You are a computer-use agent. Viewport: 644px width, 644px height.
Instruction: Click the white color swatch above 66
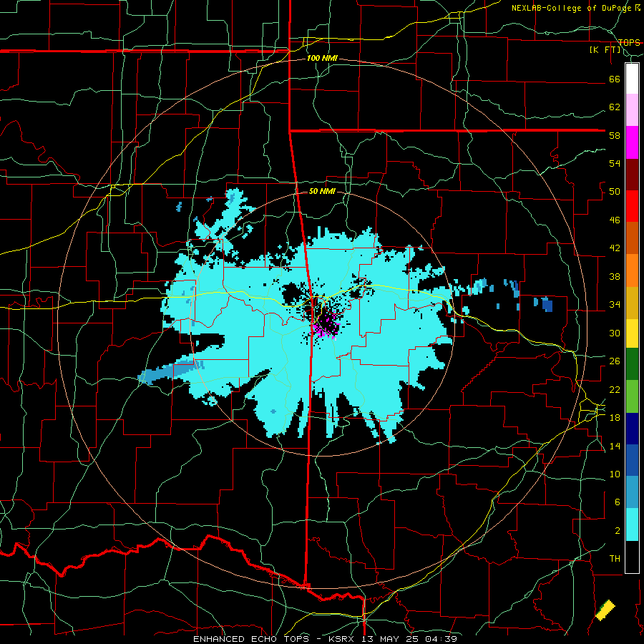pos(632,79)
